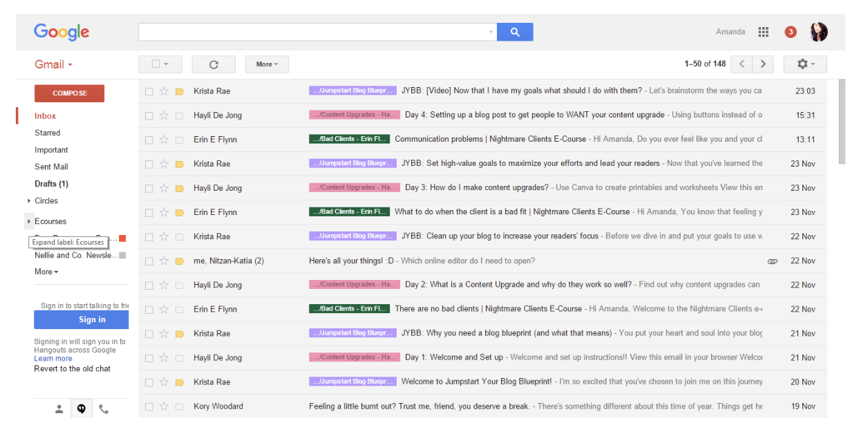Click the Sign in button for chat
The image size is (868, 441).
pos(81,319)
